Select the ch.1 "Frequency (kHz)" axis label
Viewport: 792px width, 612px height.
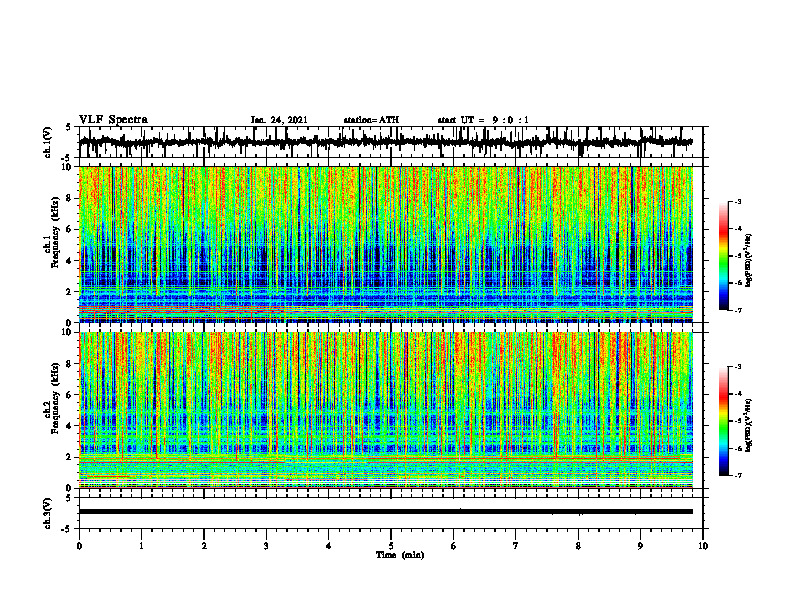(55, 232)
